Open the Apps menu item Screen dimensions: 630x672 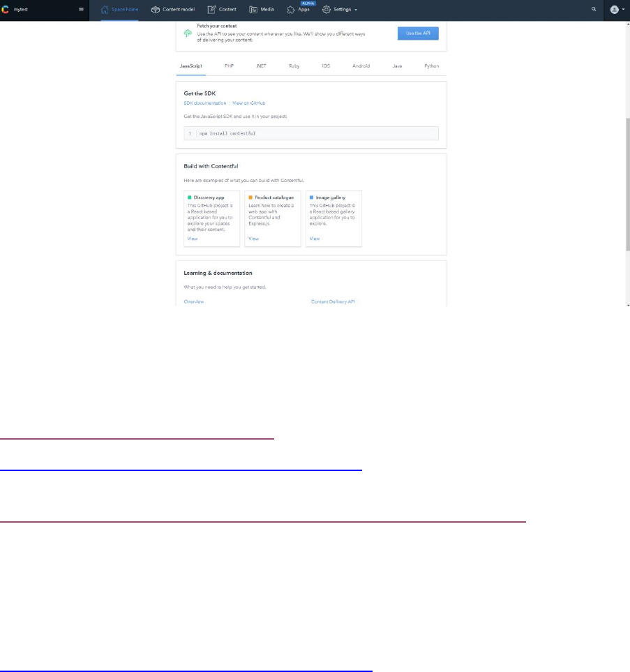click(x=298, y=10)
